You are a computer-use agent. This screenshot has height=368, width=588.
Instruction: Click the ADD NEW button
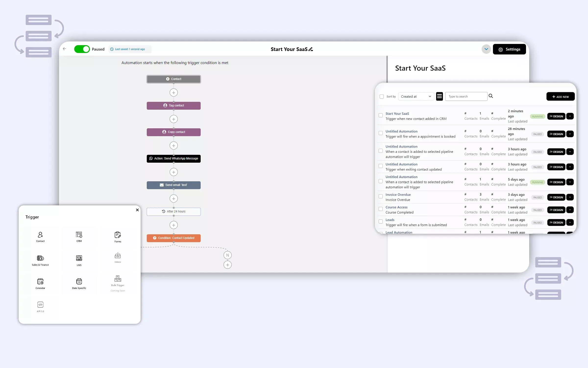pos(560,97)
